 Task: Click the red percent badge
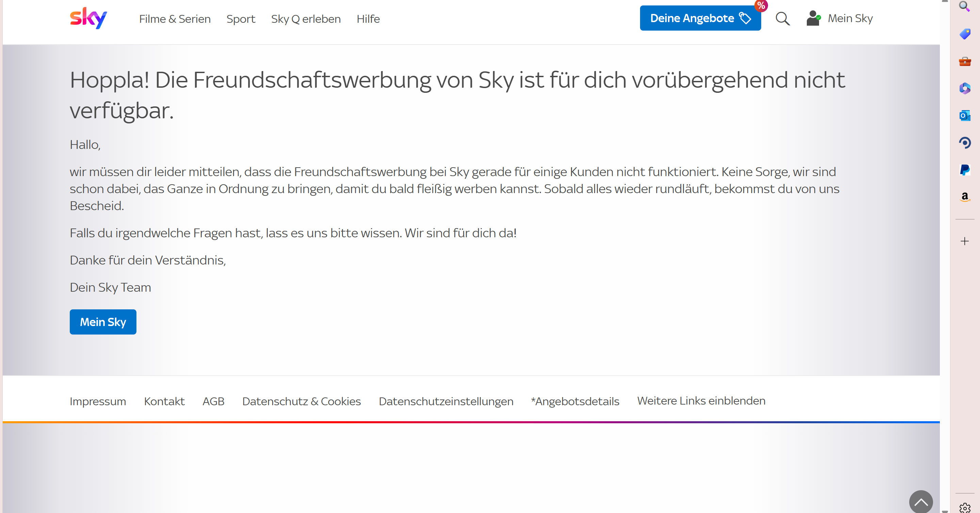[x=761, y=5]
